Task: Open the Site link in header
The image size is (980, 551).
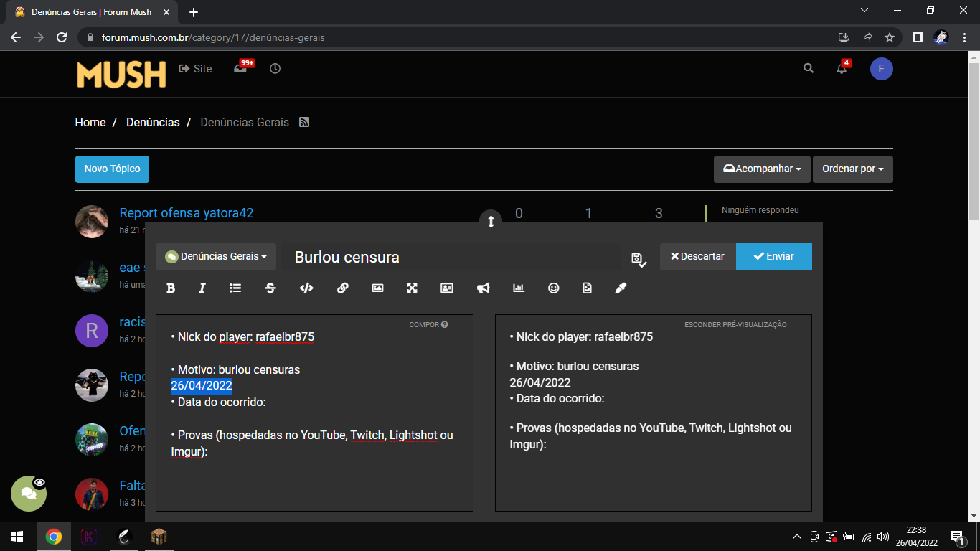Action: (195, 69)
